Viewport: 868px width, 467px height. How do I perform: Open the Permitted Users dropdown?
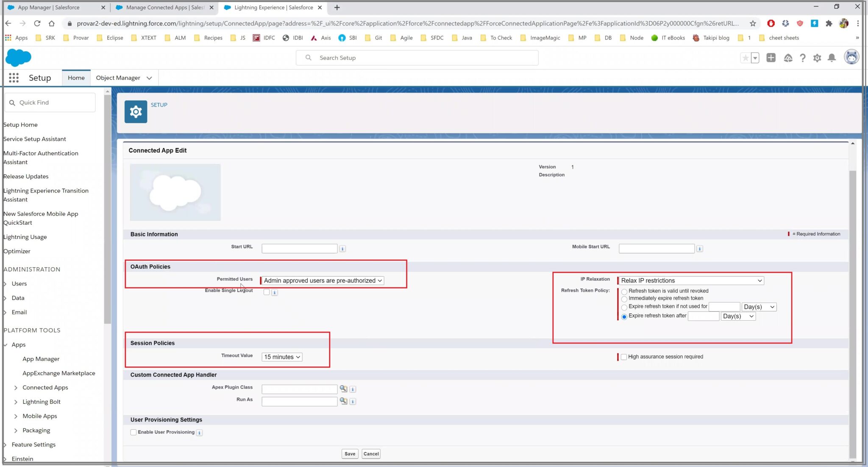tap(323, 280)
